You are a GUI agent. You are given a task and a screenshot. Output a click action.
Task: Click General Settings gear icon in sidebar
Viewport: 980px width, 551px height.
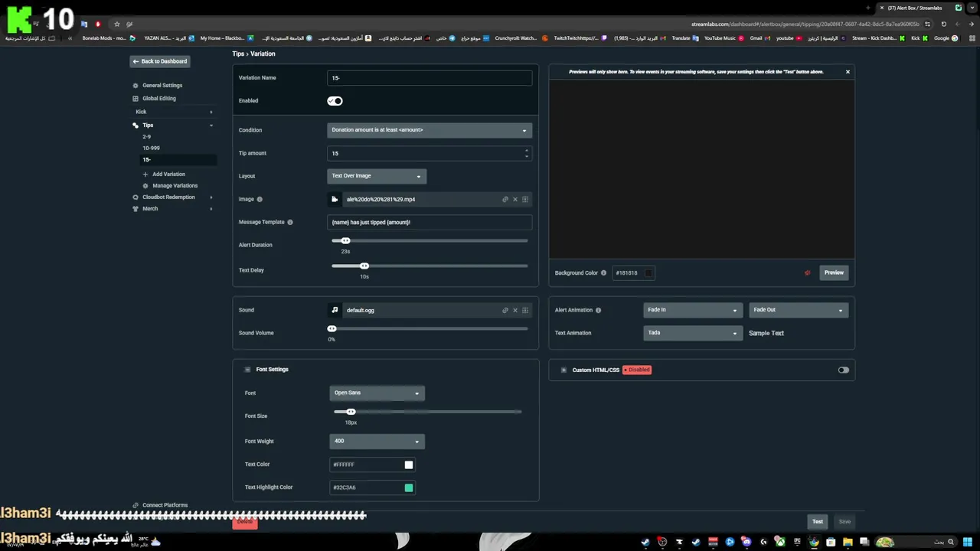coord(136,86)
